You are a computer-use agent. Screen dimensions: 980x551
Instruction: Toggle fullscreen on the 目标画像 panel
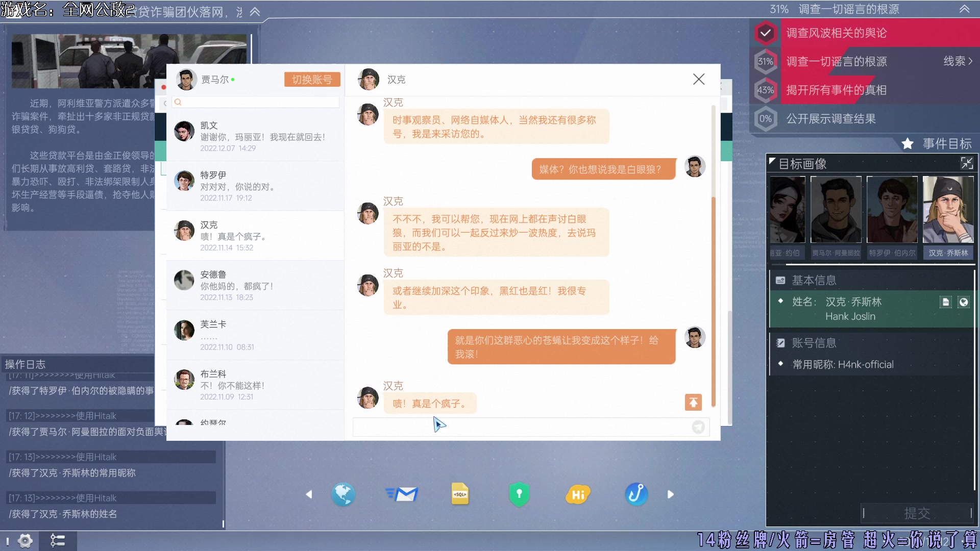pos(967,163)
